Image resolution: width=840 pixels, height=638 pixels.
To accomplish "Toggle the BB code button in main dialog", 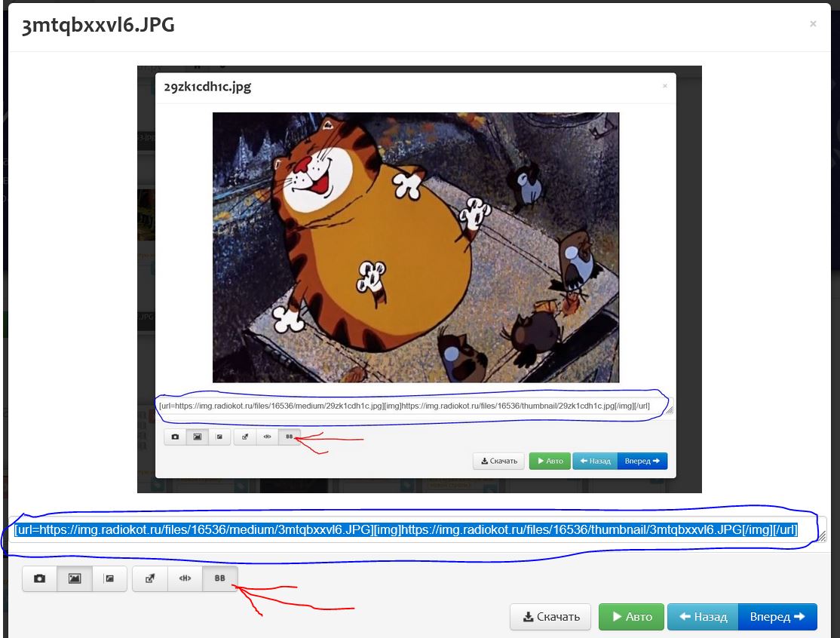I will click(x=220, y=578).
